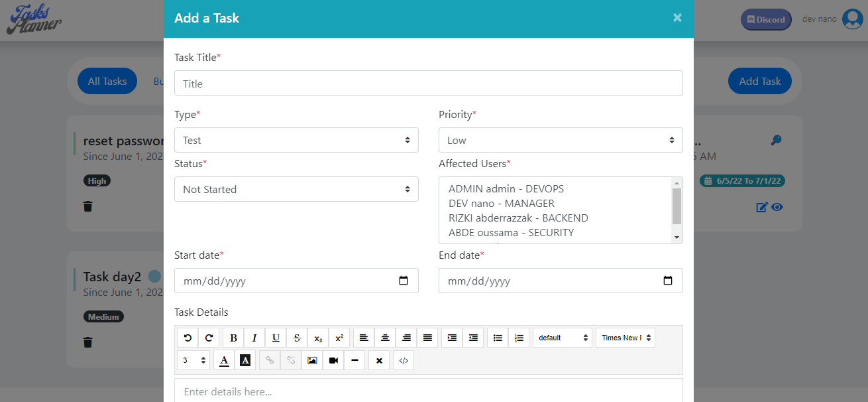The image size is (868, 402).
Task: Click the Discord button
Action: coord(766,19)
